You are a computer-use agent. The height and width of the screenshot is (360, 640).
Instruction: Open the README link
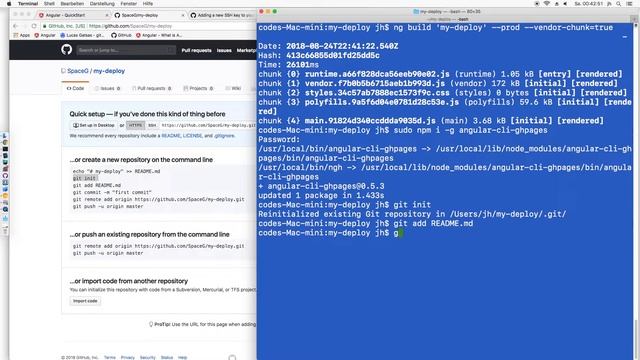(171, 136)
